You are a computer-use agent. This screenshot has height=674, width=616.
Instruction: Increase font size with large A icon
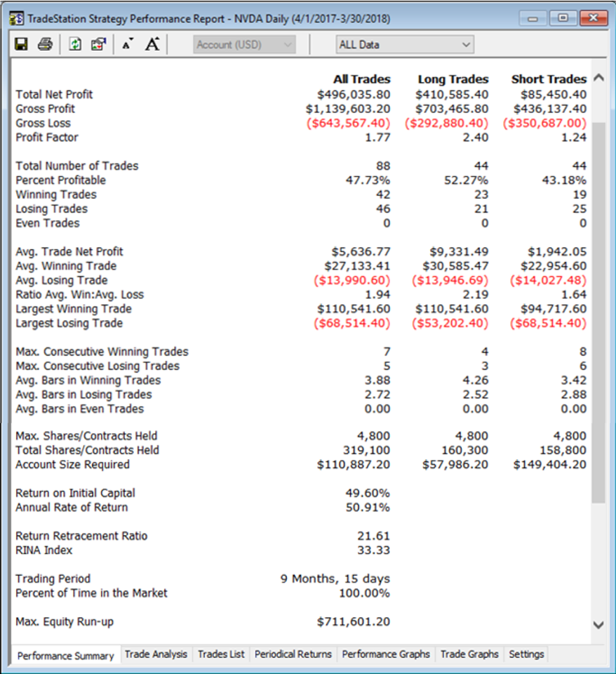pyautogui.click(x=152, y=44)
